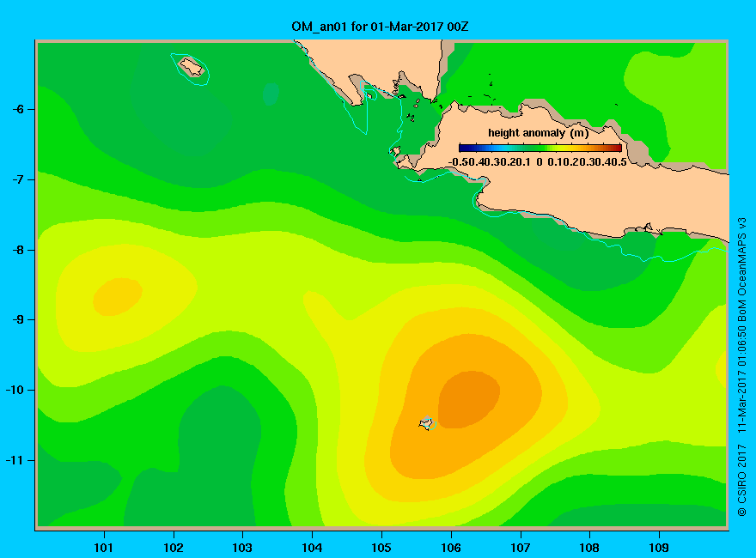Select longitude label '108' on the x-axis
The image size is (756, 558).
point(589,548)
